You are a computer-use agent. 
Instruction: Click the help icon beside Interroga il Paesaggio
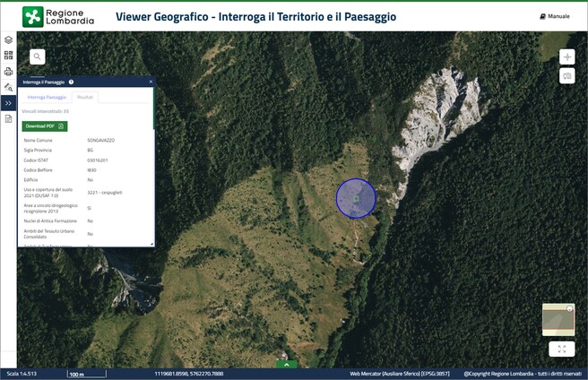tap(71, 82)
